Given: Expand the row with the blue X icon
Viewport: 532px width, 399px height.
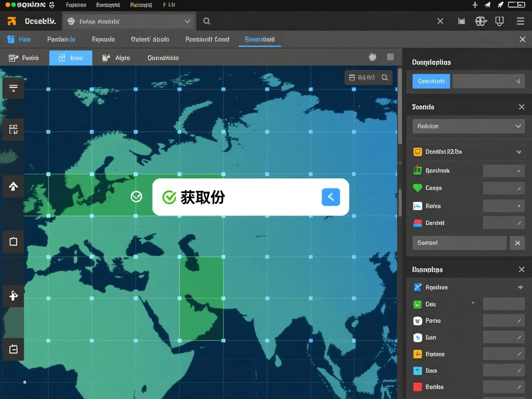Looking at the screenshot, I should pyautogui.click(x=520, y=287).
